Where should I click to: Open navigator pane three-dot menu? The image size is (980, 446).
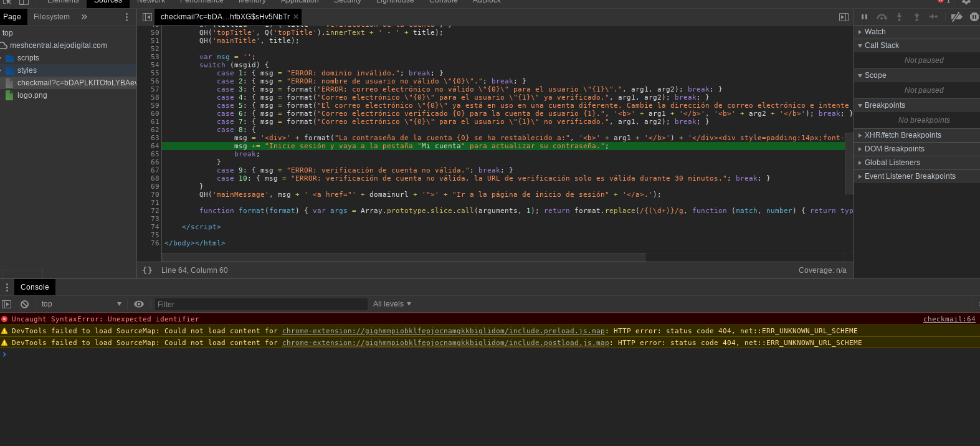coord(126,17)
